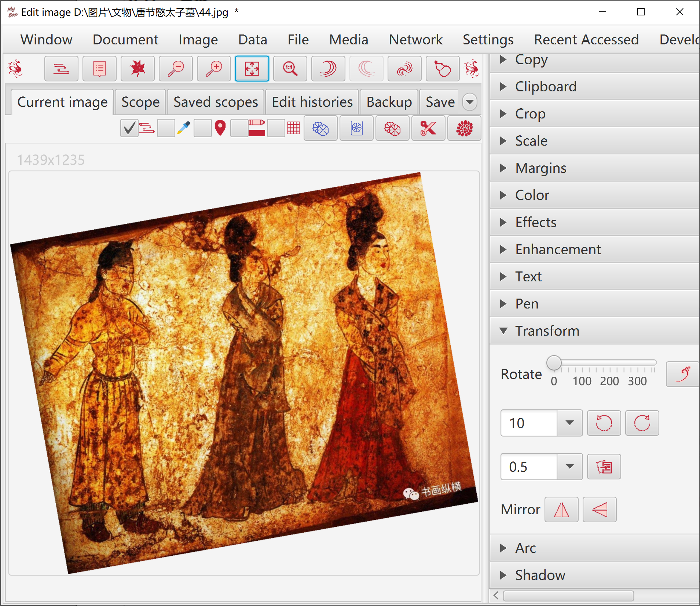700x606 pixels.
Task: Open the Data menu
Action: [253, 40]
